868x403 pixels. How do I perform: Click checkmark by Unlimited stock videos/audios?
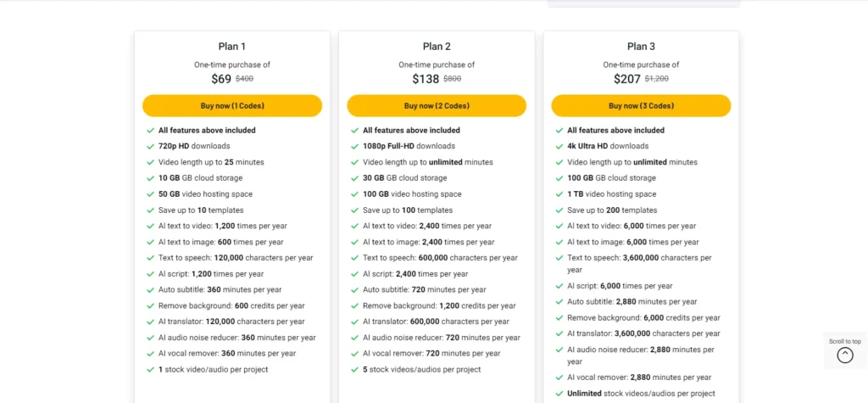(x=559, y=394)
